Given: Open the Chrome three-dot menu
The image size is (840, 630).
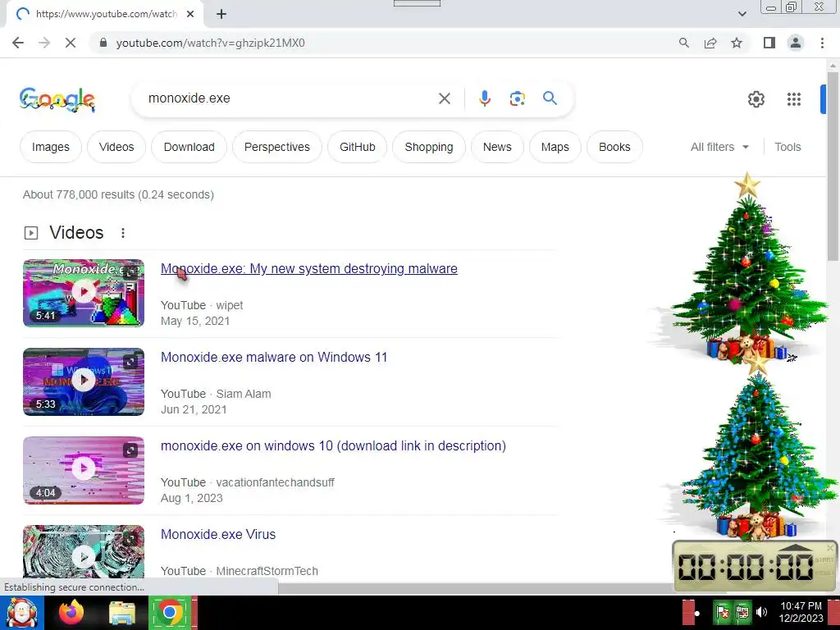Looking at the screenshot, I should point(822,43).
